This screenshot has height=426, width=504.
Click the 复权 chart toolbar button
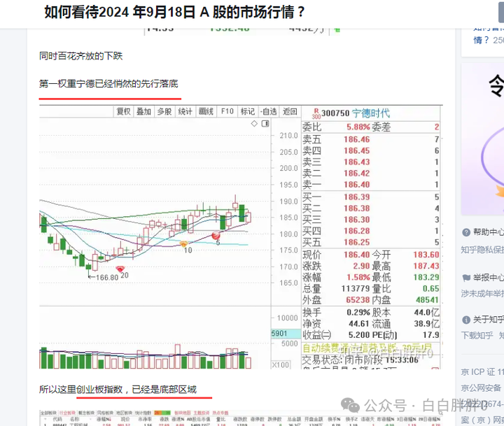123,111
